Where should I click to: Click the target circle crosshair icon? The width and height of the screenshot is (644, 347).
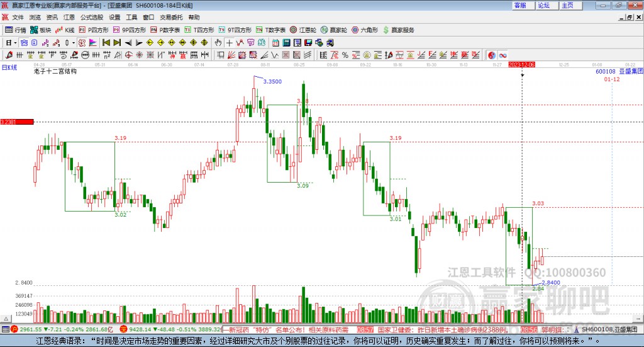128,55
